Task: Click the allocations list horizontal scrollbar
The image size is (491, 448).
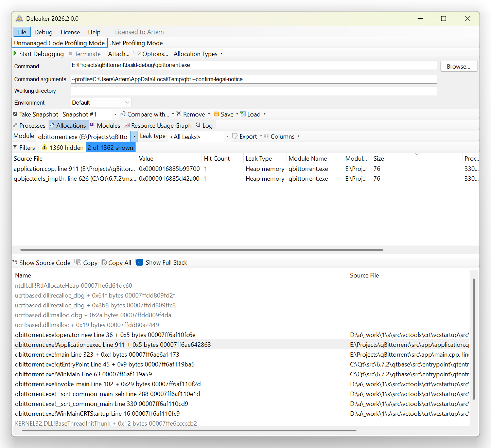Action: 202,250
